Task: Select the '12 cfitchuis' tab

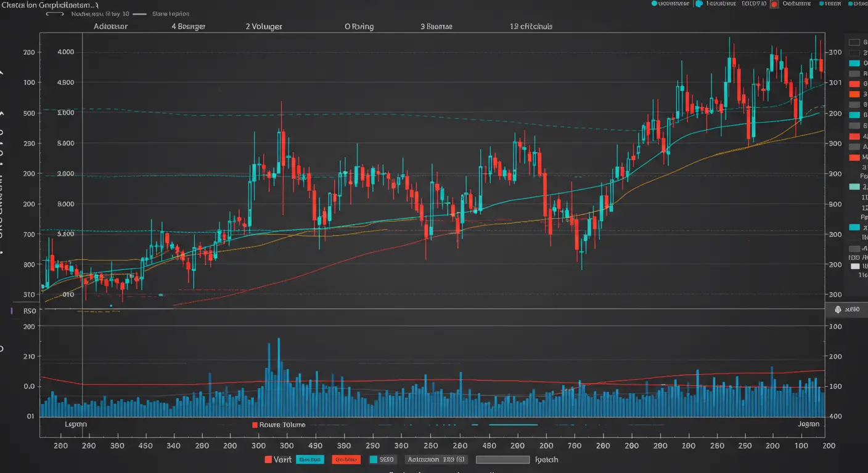Action: 531,27
